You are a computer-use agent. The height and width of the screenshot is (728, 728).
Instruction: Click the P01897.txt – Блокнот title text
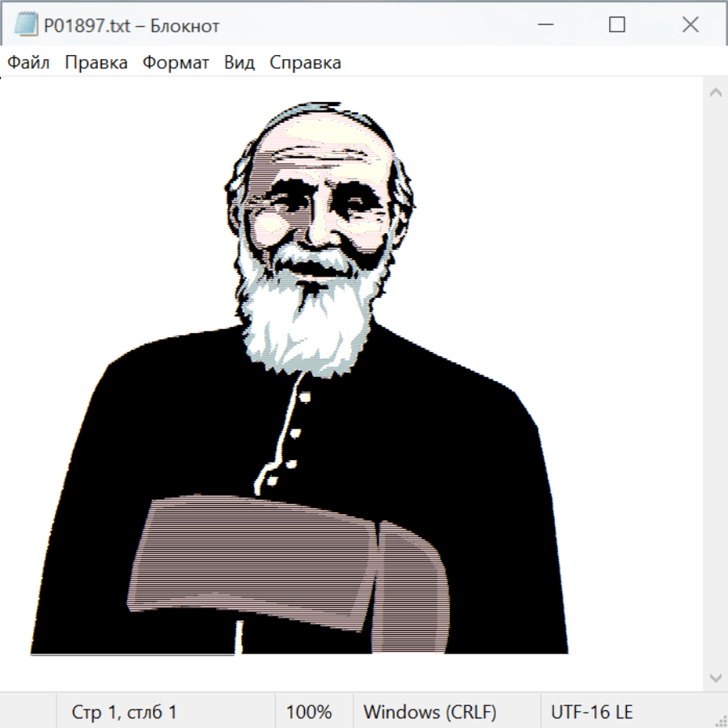pos(132,26)
